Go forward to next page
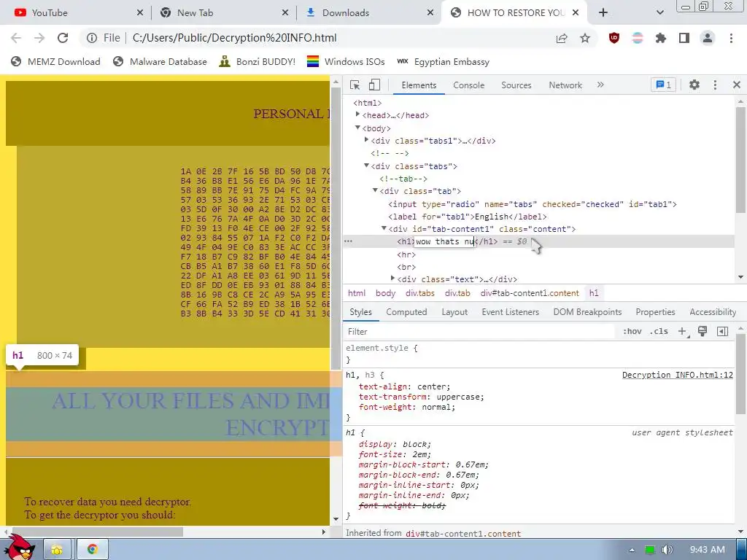 pos(39,38)
